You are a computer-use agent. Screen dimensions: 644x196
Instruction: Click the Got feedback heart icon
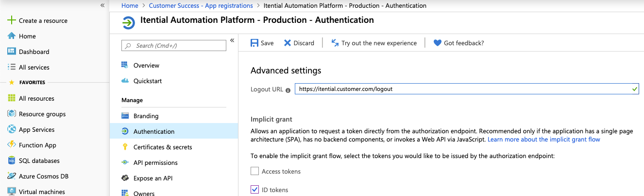(x=437, y=43)
